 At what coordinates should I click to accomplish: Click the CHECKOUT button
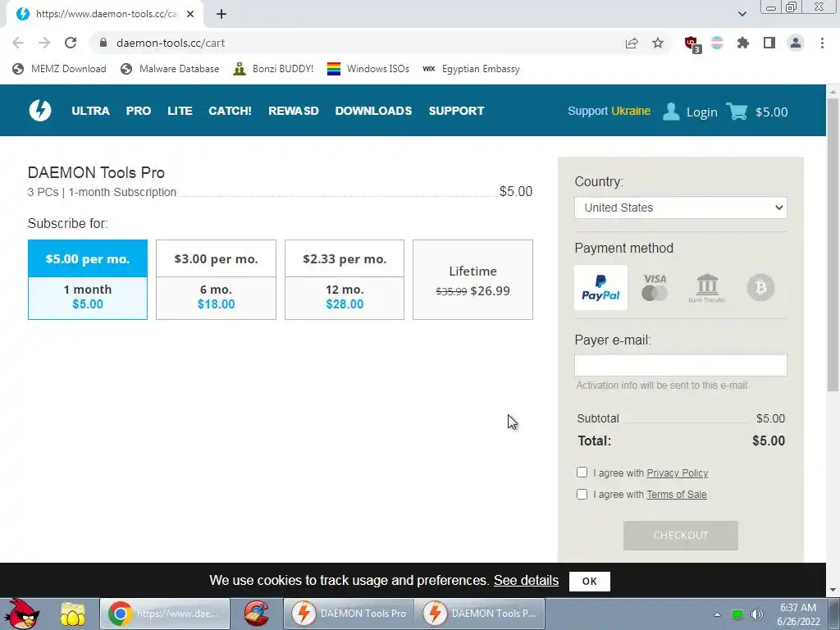pyautogui.click(x=680, y=535)
